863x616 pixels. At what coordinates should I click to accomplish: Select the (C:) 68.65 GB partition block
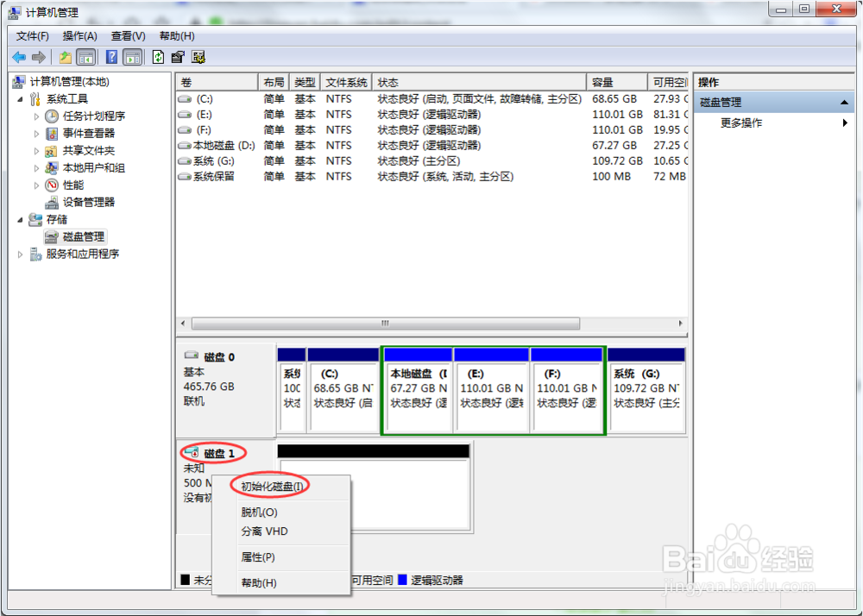tap(343, 390)
